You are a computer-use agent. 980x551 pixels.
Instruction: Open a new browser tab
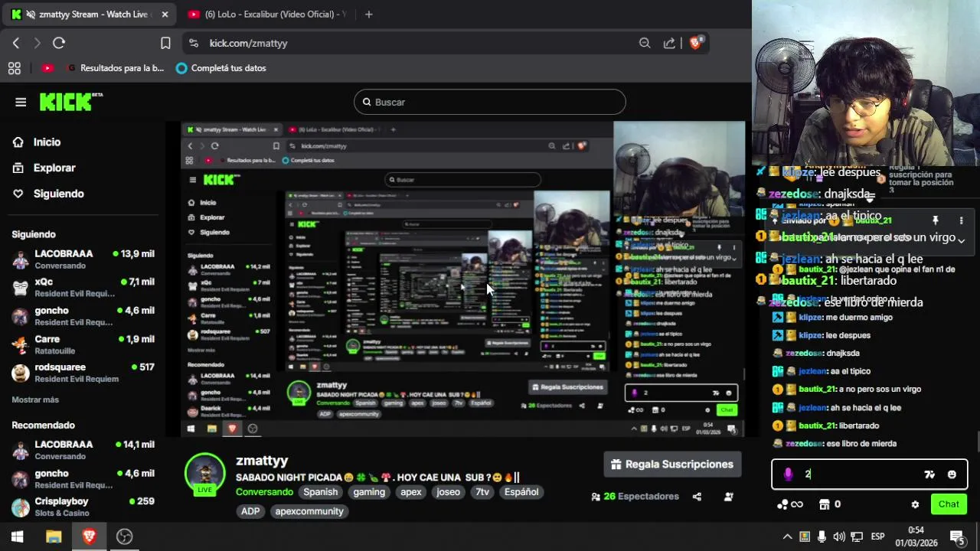click(368, 15)
